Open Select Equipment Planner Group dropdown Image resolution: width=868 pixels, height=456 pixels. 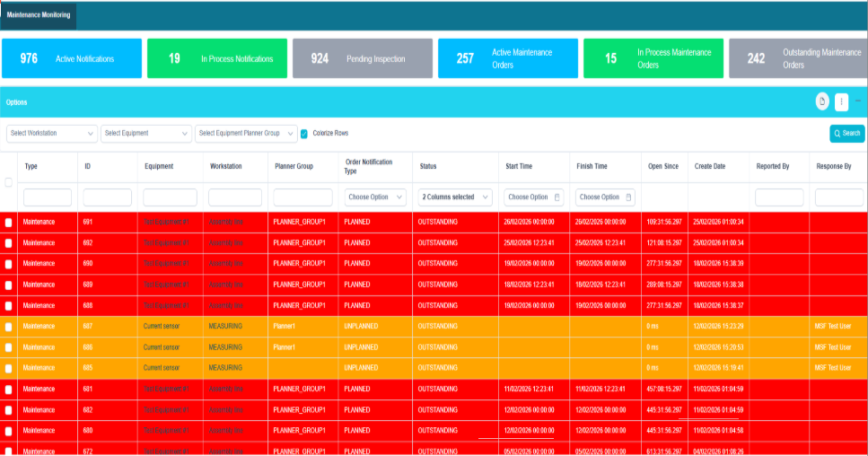[245, 134]
